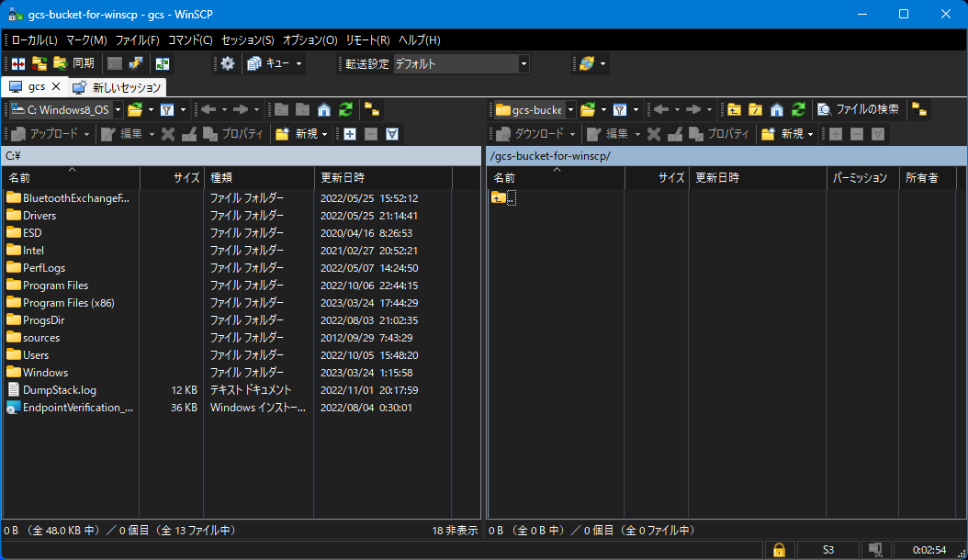Expand the globe icon dropdown arrow

(602, 63)
